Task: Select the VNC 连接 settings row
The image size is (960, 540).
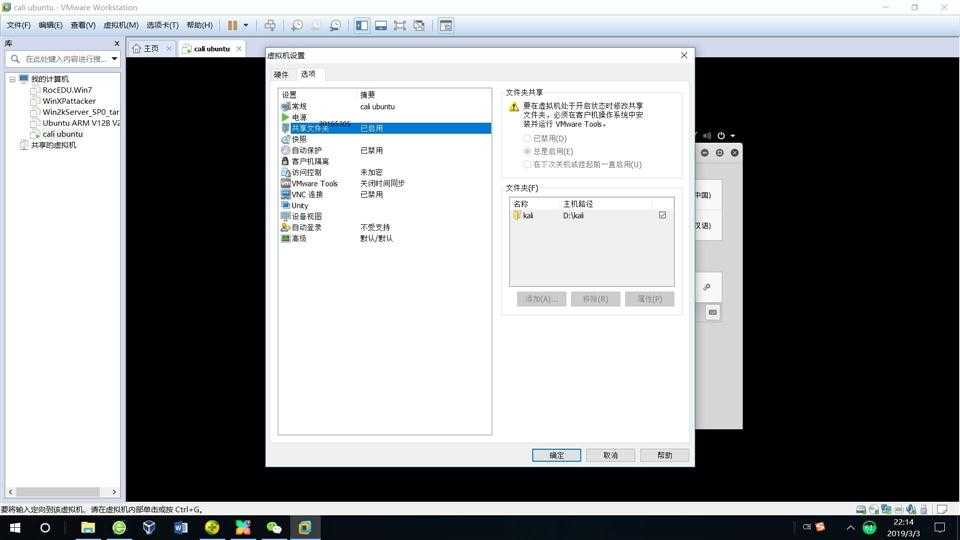Action: pos(385,195)
